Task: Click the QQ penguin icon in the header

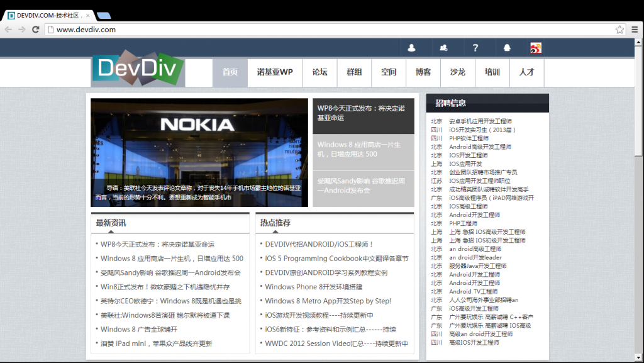Action: pyautogui.click(x=506, y=47)
